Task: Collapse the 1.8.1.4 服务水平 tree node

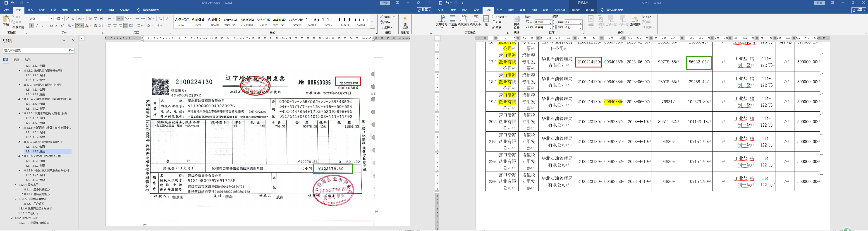Action: point(15,185)
